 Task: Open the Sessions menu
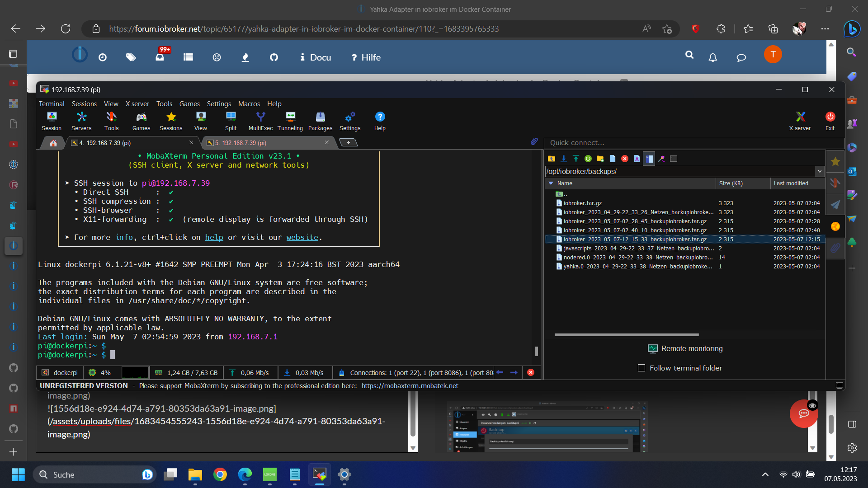pos(84,103)
